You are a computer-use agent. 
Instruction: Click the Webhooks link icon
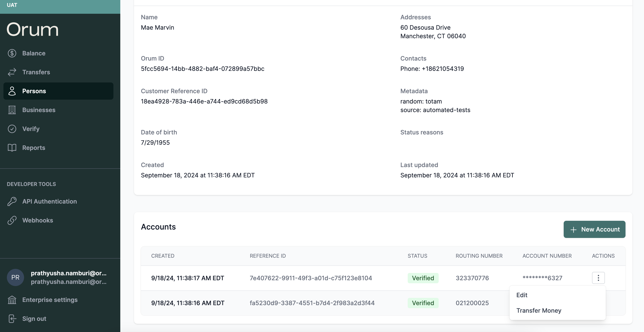12,220
